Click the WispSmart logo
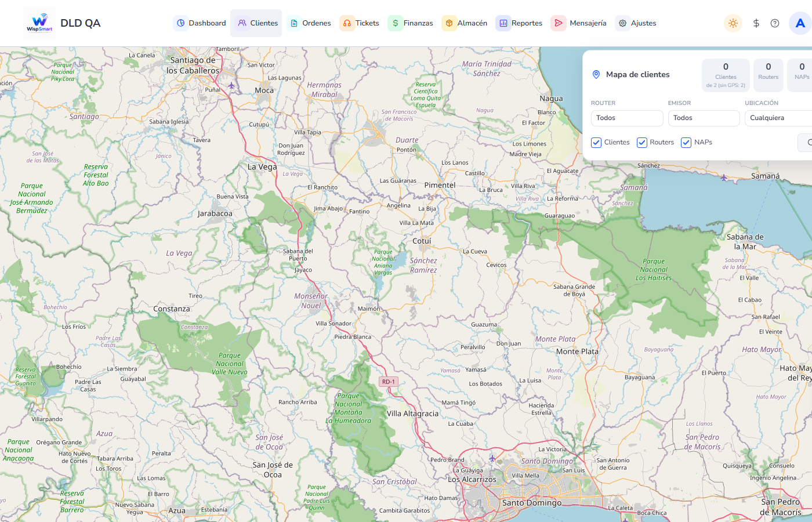Viewport: 812px width, 522px height. pyautogui.click(x=39, y=23)
